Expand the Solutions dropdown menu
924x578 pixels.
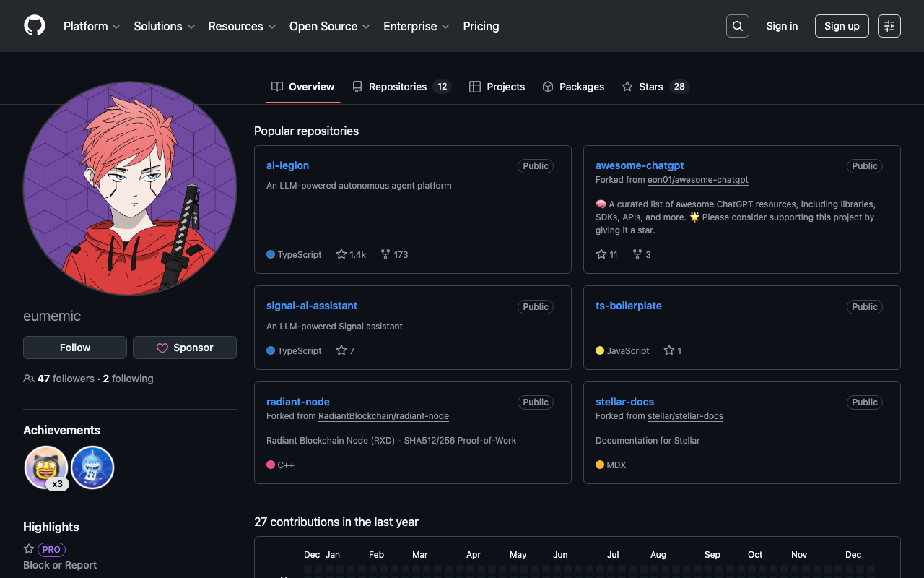(x=164, y=26)
